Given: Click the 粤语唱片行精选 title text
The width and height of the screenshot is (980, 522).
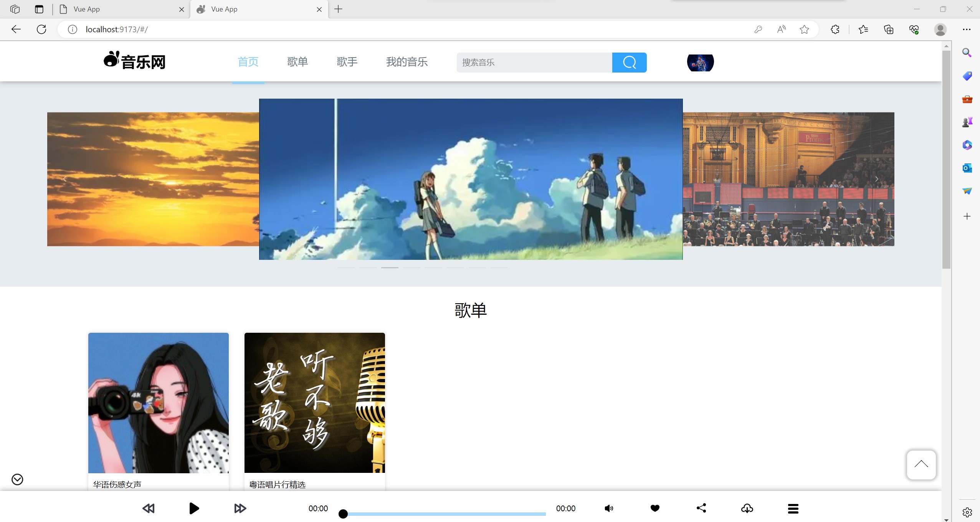Looking at the screenshot, I should click(278, 484).
